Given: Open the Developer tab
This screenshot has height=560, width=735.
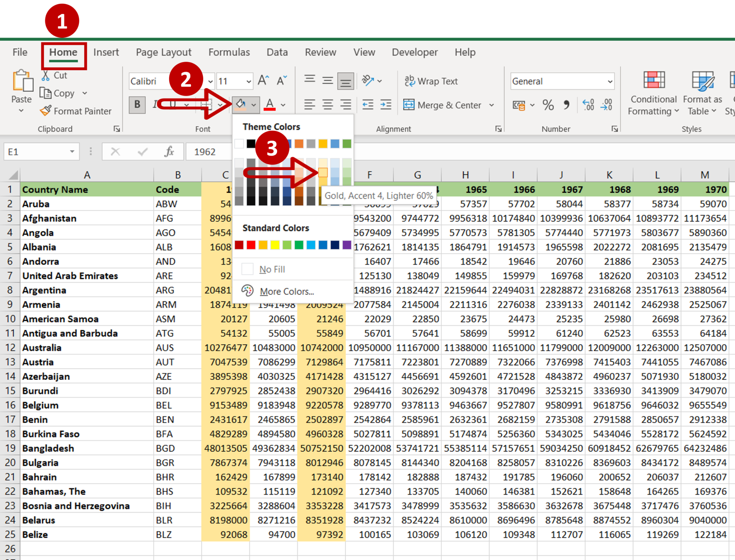Looking at the screenshot, I should tap(415, 52).
